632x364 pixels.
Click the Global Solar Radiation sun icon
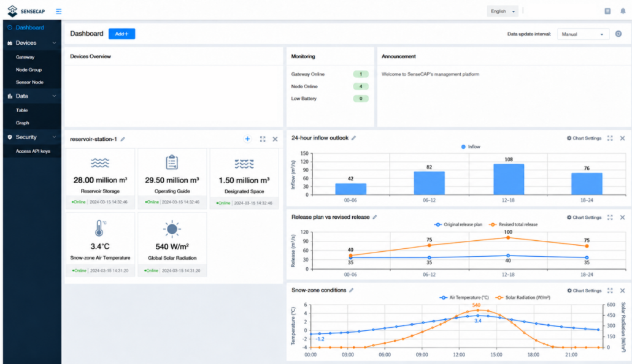coord(172,229)
